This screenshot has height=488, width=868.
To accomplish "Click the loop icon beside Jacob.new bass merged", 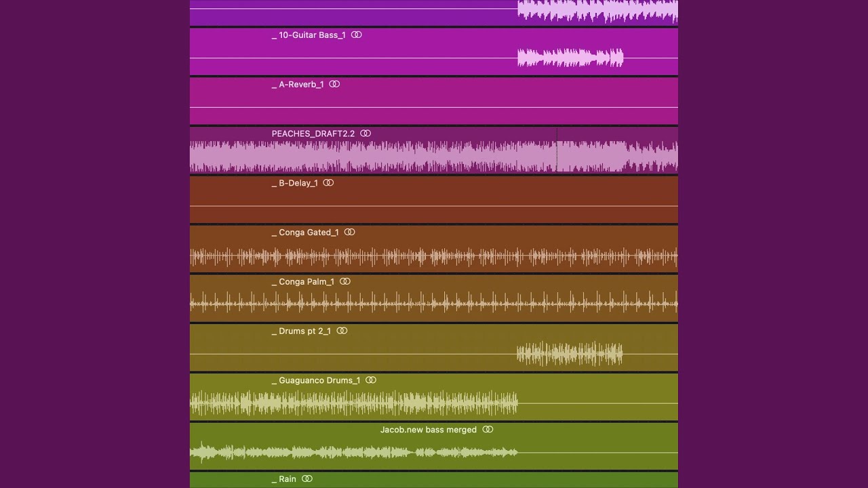I will click(x=488, y=430).
